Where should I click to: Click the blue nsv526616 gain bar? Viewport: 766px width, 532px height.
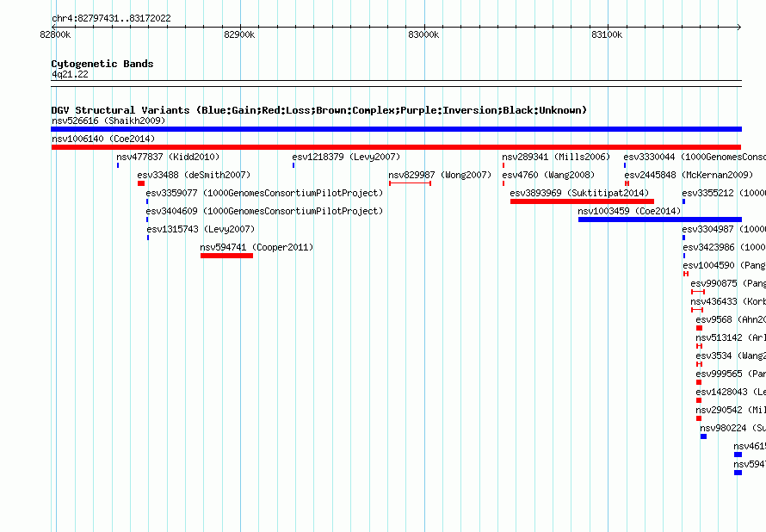[396, 129]
